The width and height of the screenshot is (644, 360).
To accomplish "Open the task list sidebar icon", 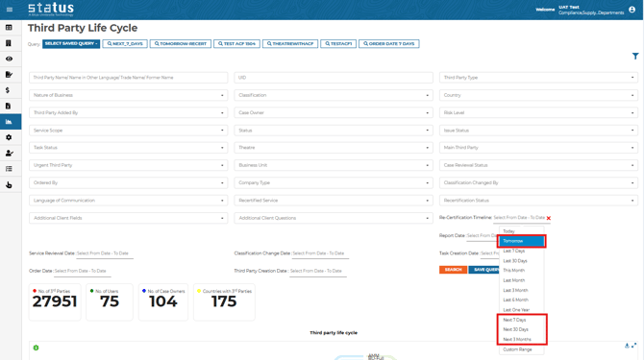I will coord(9,169).
